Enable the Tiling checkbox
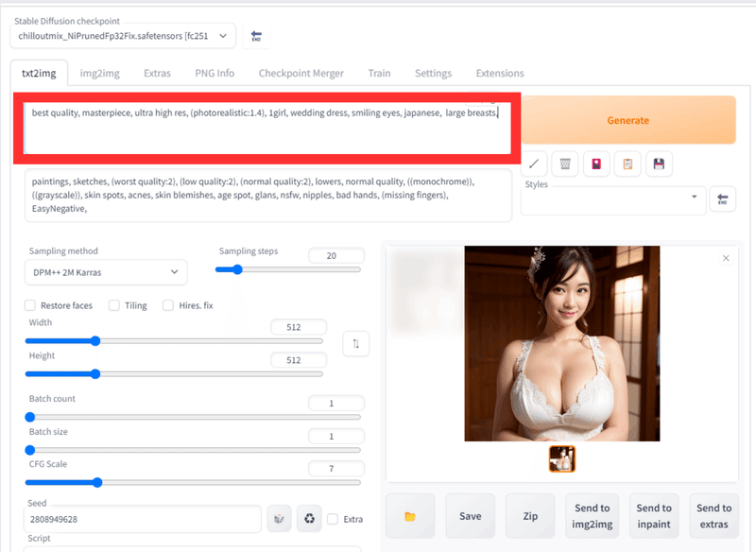Viewport: 756px width, 552px height. [x=114, y=305]
